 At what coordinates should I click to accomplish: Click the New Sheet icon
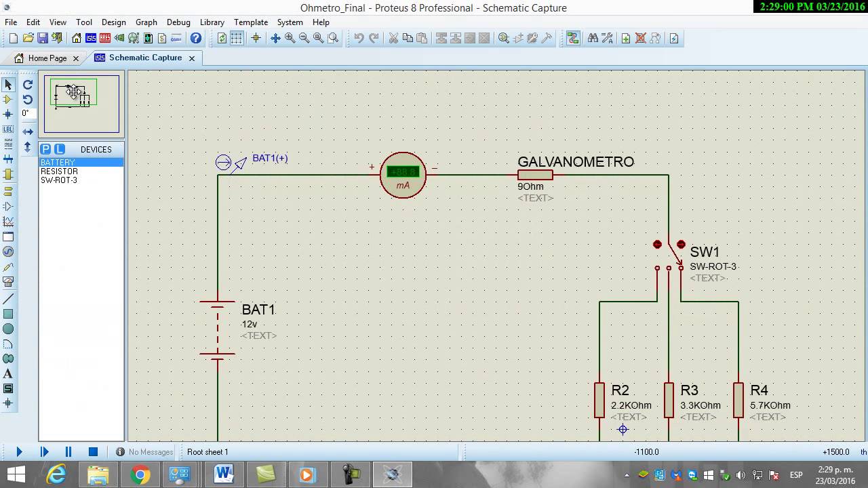click(x=626, y=38)
